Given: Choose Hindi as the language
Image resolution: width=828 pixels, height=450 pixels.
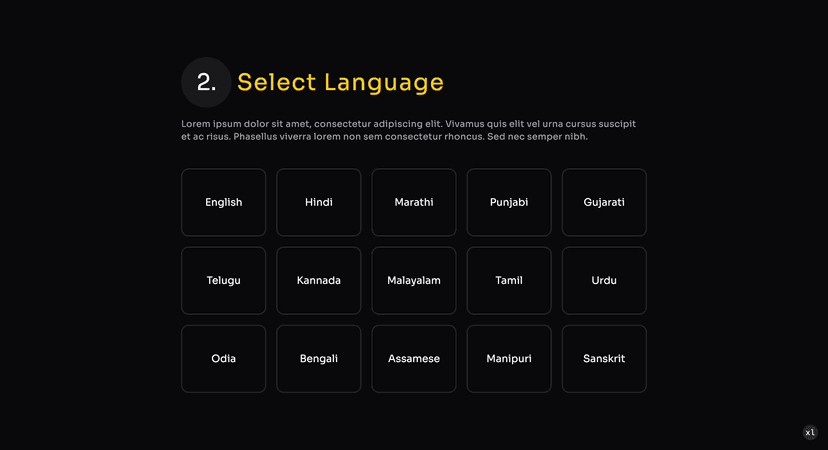Looking at the screenshot, I should point(318,202).
